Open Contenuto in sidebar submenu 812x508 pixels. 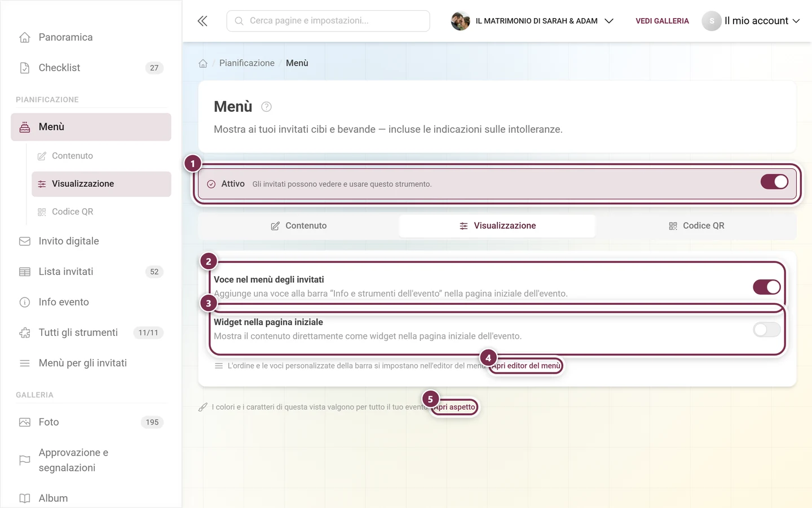click(101, 156)
